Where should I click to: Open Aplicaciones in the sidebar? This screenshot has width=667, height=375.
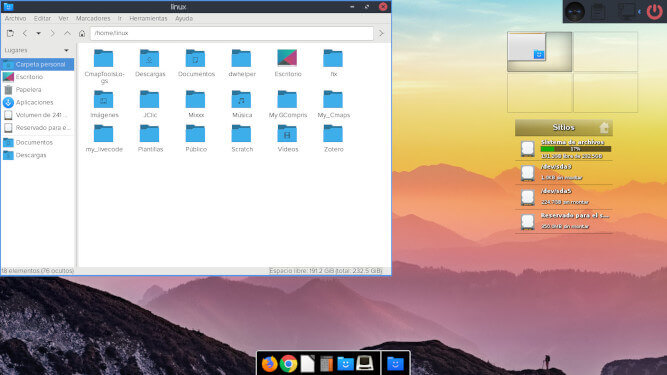[37, 102]
